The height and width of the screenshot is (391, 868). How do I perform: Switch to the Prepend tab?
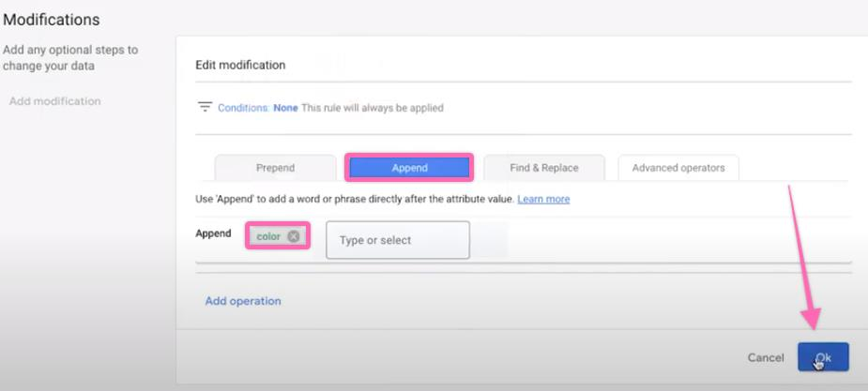[x=275, y=168]
